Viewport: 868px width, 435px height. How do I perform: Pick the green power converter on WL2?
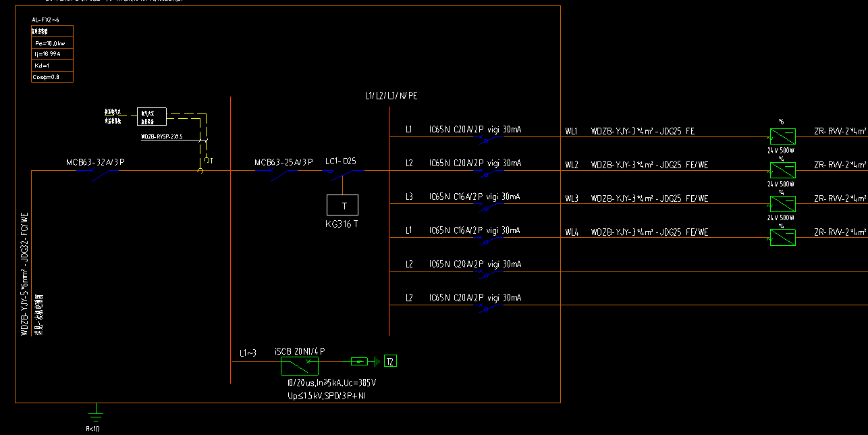point(783,170)
